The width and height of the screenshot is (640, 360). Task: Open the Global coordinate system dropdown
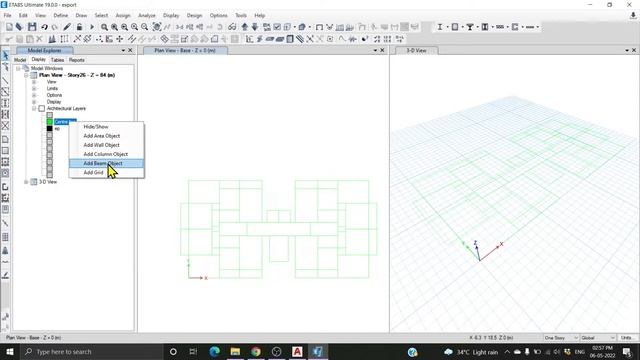[x=598, y=338]
